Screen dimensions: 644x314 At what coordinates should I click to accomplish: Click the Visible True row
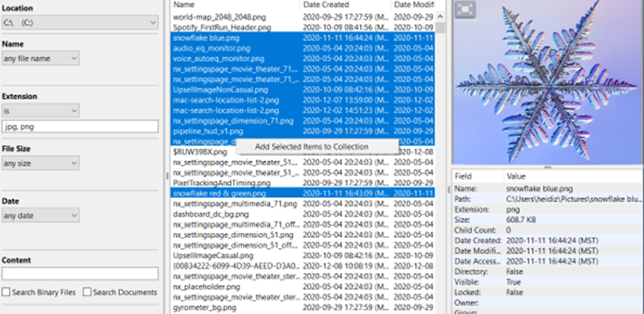(x=547, y=282)
